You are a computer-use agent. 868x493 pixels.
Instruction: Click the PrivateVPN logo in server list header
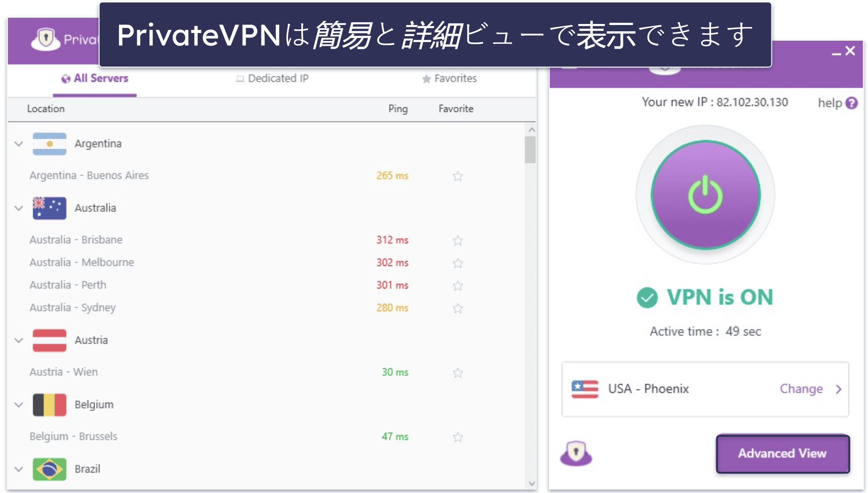[46, 39]
